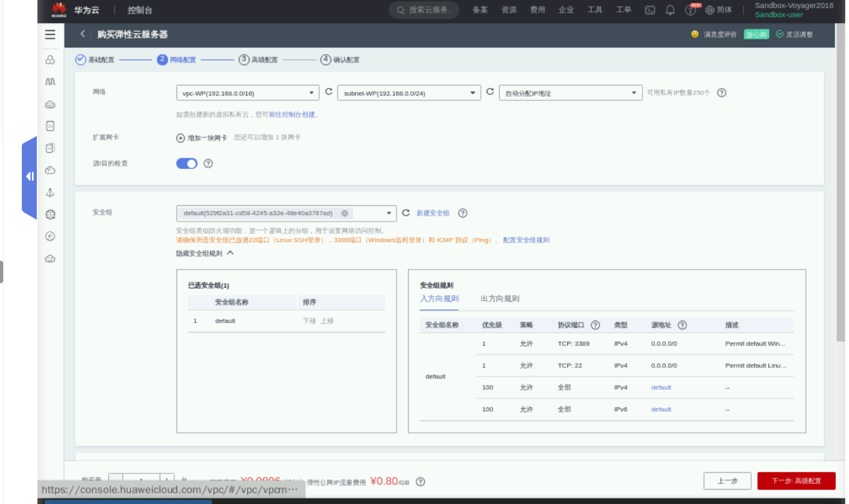Open the Sandbox-Voyager2018 account menu
This screenshot has width=849, height=504.
click(x=793, y=10)
